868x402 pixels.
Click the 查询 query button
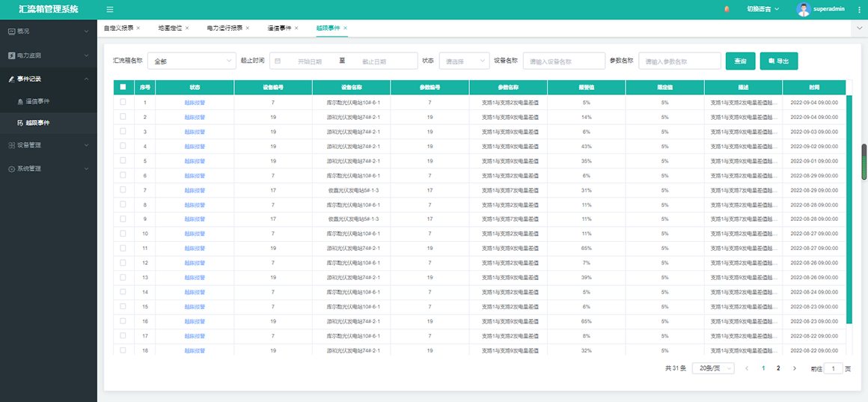pos(741,61)
